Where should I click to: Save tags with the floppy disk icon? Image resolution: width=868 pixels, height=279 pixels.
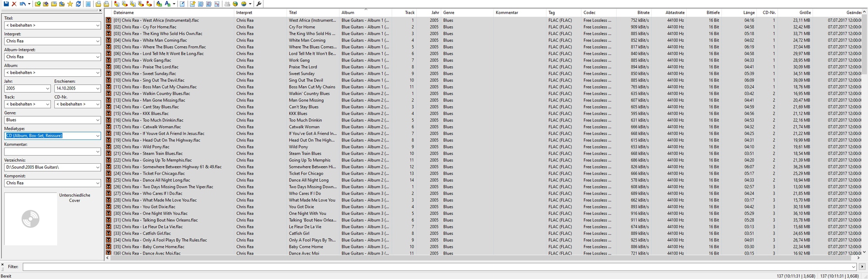6,4
